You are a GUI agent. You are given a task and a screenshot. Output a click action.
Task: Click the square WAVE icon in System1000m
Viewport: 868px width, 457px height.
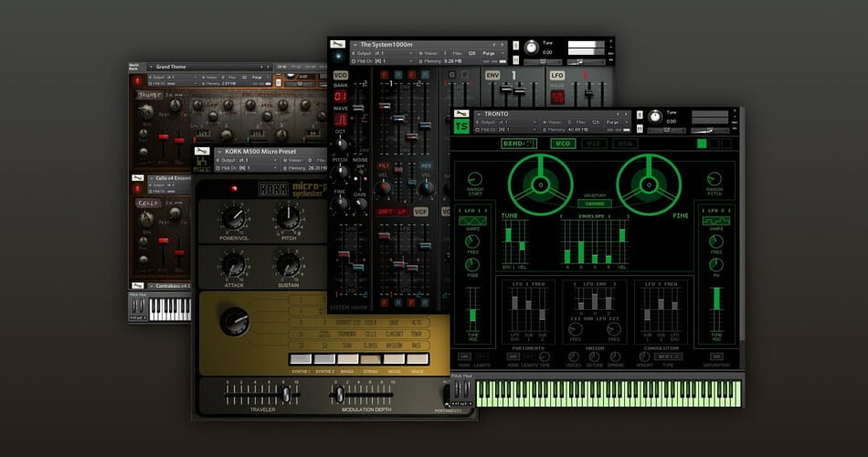click(341, 119)
